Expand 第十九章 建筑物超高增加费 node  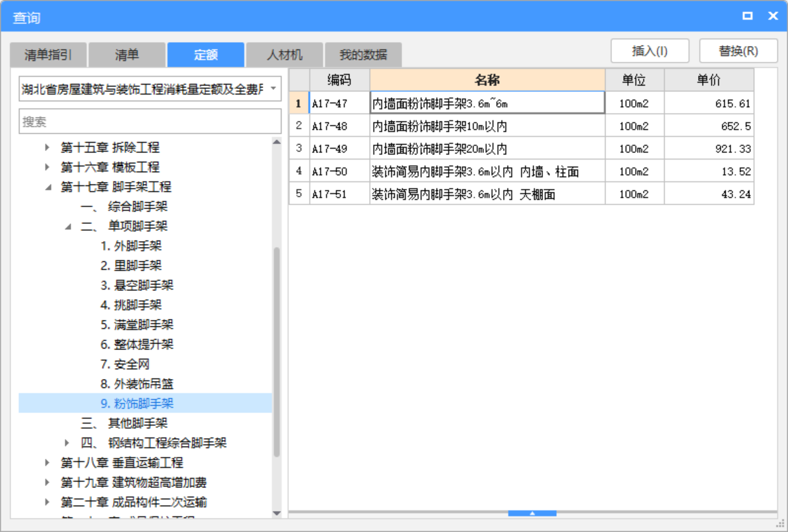47,483
